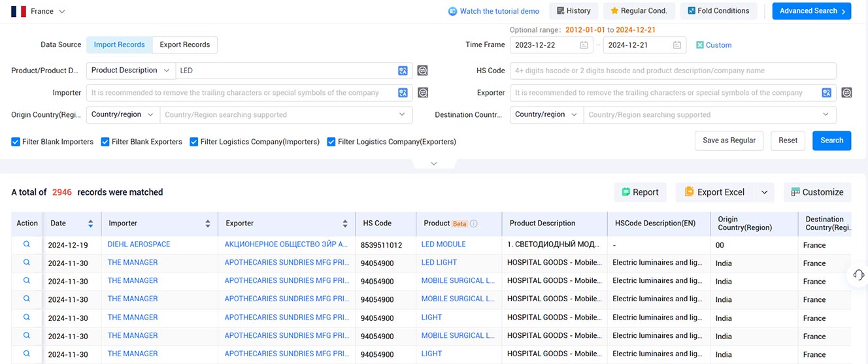This screenshot has width=868, height=364.
Task: Reset the search conditions
Action: (788, 141)
